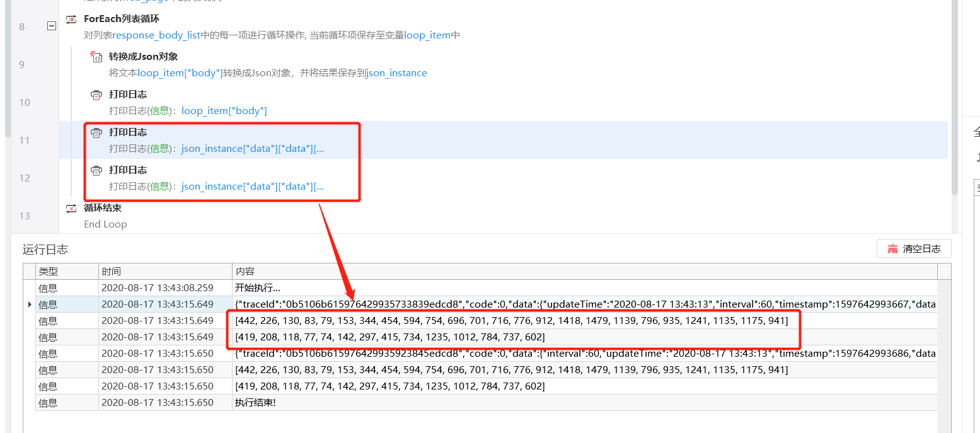Click the 清空日志 button
The height and width of the screenshot is (433, 980).
[x=914, y=248]
